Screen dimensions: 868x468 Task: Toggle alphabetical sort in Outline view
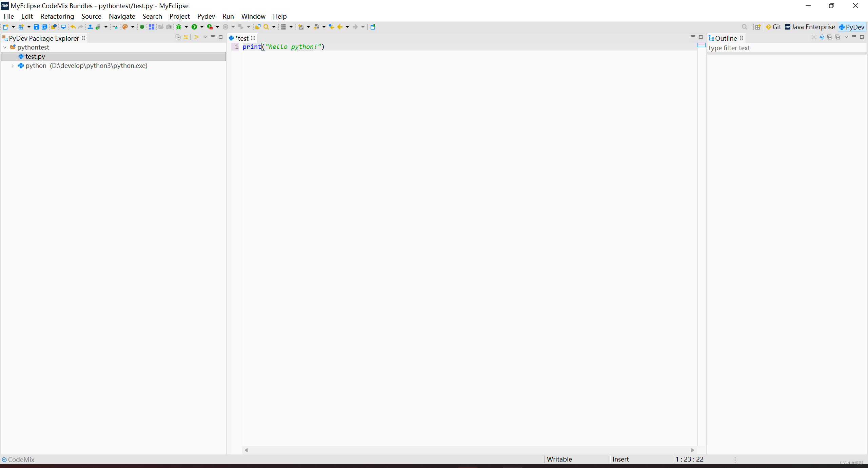(822, 37)
